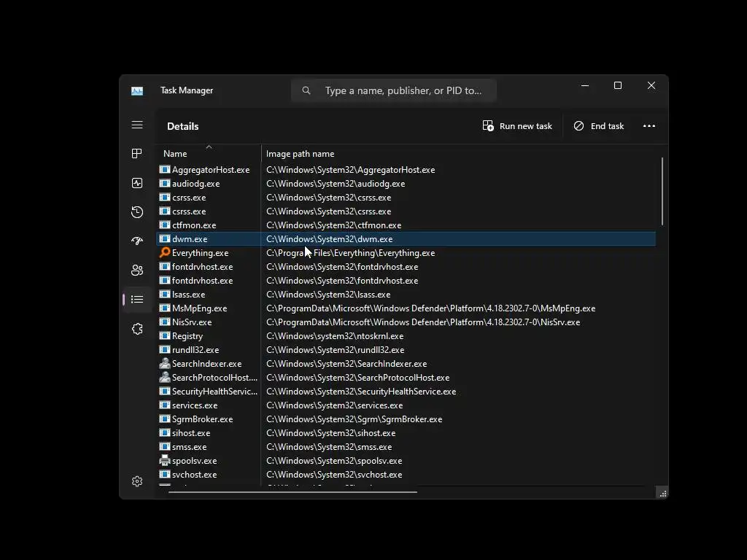Minimize the Task Manager window
Screen dimensions: 747x560
click(x=585, y=86)
